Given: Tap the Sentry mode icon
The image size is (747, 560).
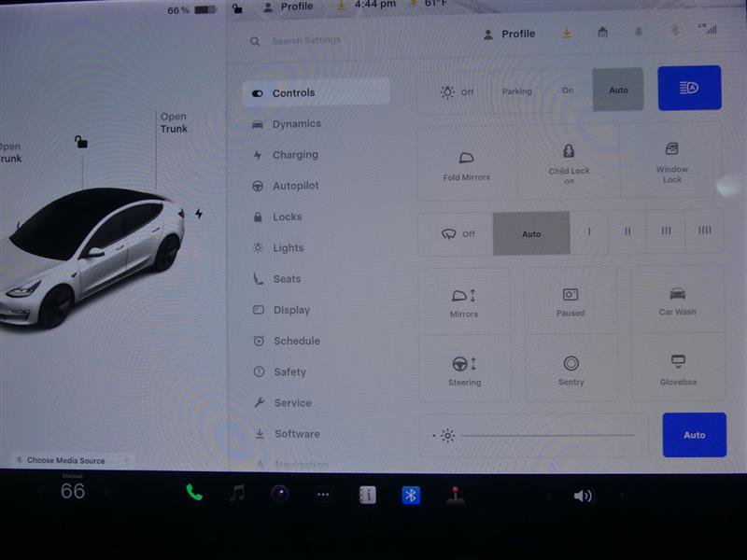Looking at the screenshot, I should tap(571, 369).
